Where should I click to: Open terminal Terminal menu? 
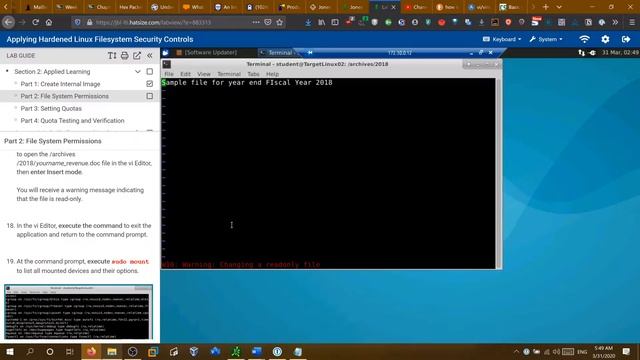[229, 74]
